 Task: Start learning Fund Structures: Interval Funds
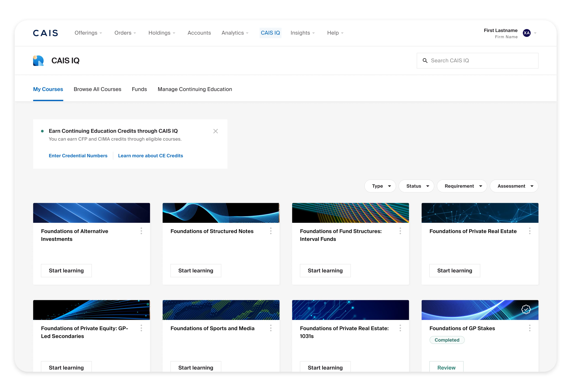(325, 270)
